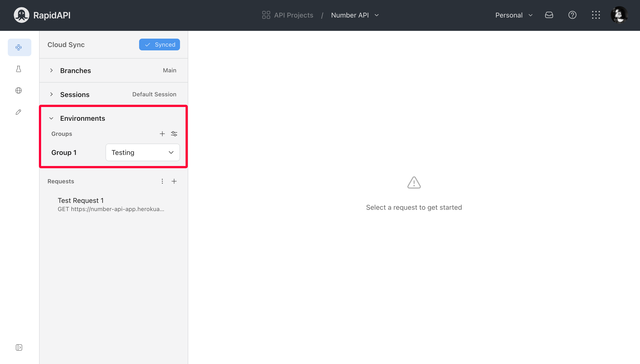640x364 pixels.
Task: Click the grid/apps icon in top bar
Action: (596, 15)
